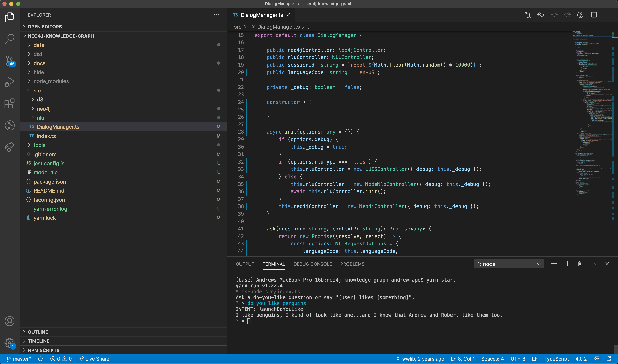This screenshot has height=364, width=618.
Task: Toggle file blame annotations icon in the editor toolbar
Action: point(580,15)
